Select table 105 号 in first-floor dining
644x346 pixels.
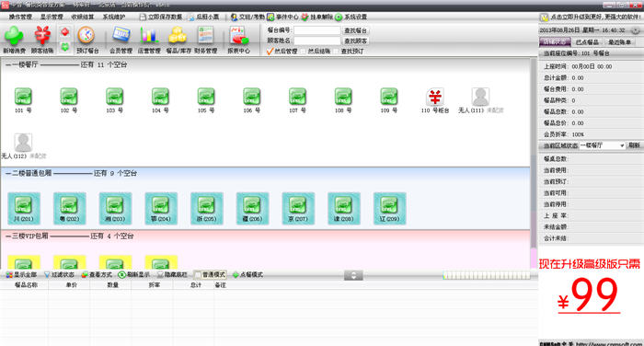pos(206,97)
